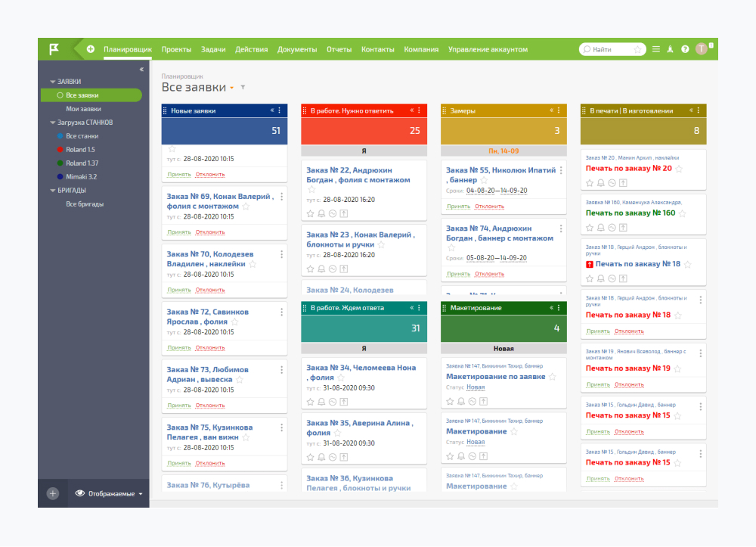Open the Документы menu
Image resolution: width=756 pixels, height=547 pixels.
(x=297, y=49)
